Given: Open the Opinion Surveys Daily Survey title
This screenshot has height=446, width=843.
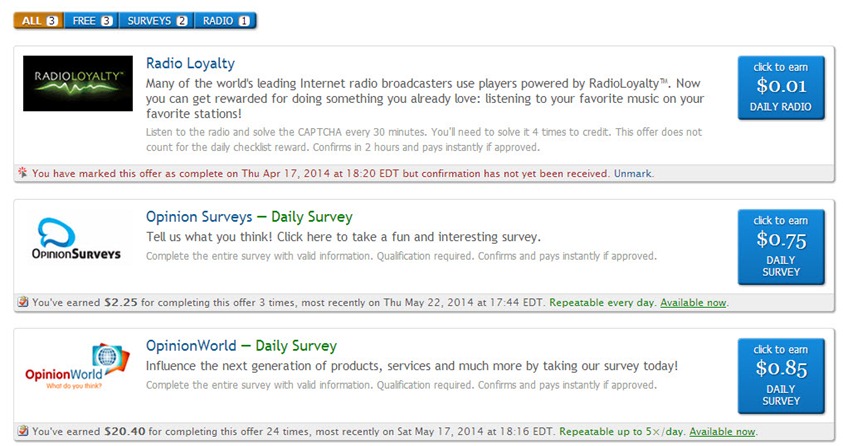Looking at the screenshot, I should tap(249, 217).
